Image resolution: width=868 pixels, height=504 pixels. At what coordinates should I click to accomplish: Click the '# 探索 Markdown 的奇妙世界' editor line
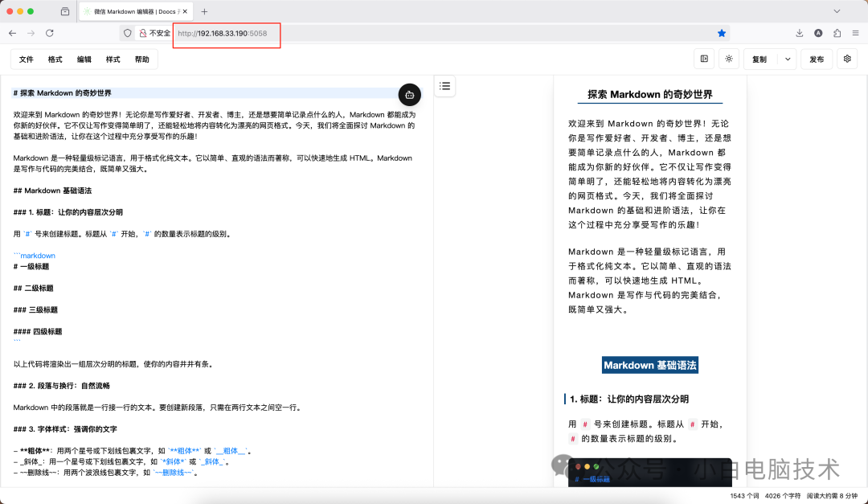[63, 93]
